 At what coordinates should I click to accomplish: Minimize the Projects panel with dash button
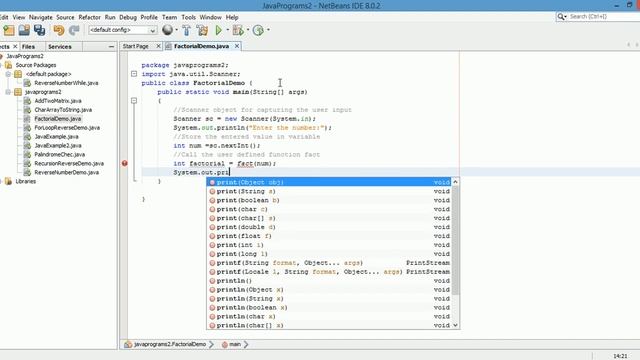pyautogui.click(x=111, y=47)
